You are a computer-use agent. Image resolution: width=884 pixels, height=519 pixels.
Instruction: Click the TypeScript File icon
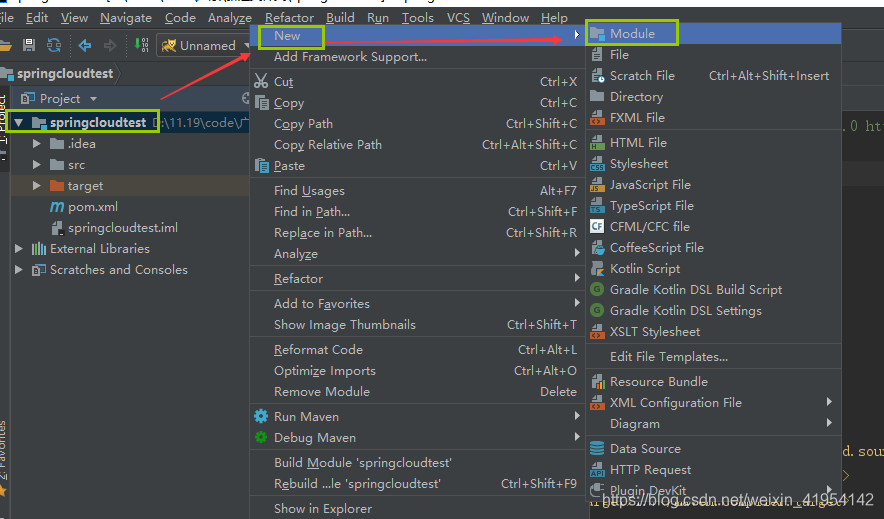coord(597,206)
